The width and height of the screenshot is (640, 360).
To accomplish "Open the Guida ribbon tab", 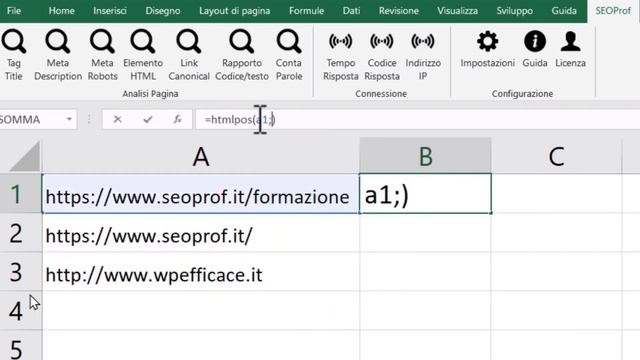I will 564,11.
